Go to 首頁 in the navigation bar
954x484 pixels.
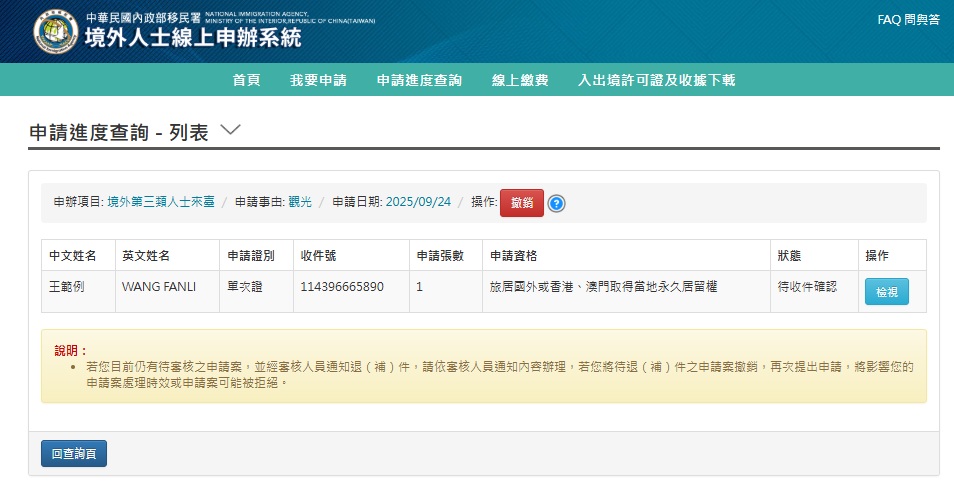[246, 80]
